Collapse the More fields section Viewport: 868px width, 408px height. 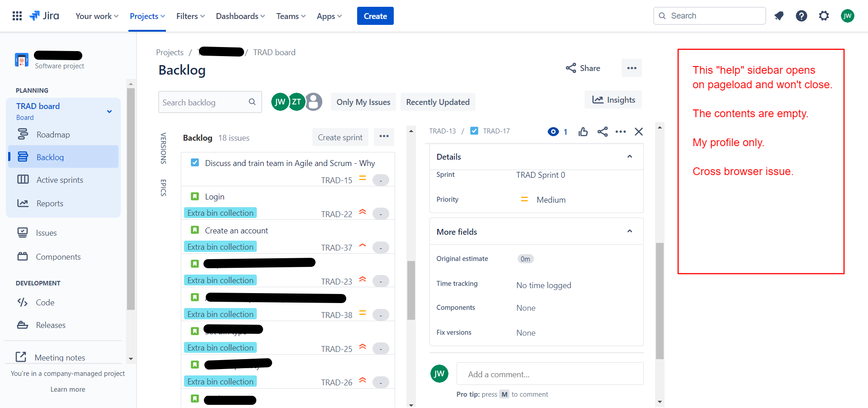click(x=630, y=231)
